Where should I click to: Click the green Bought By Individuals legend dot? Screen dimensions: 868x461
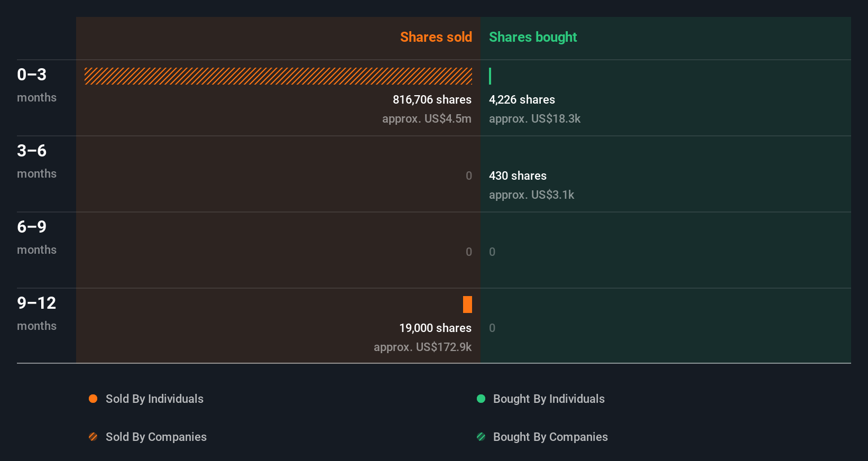point(481,399)
